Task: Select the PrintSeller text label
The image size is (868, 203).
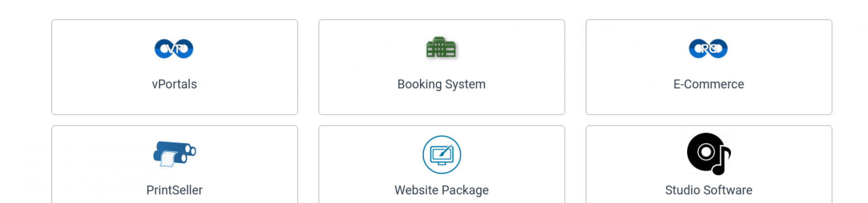Action: [175, 190]
